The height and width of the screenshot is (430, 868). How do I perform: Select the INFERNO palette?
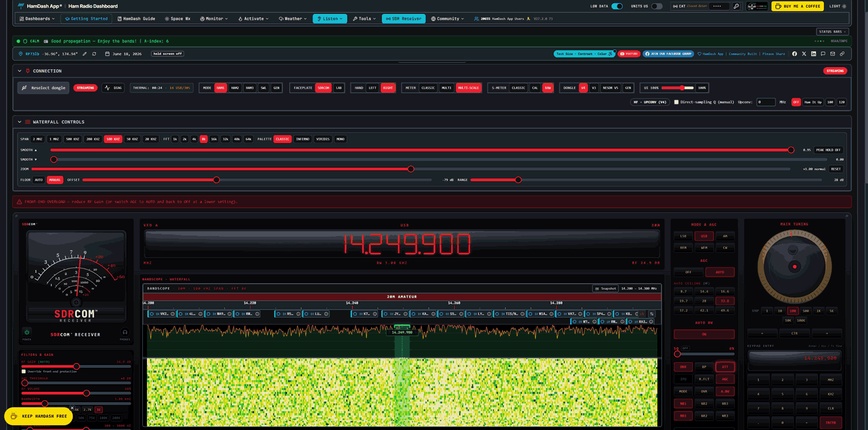coord(303,139)
